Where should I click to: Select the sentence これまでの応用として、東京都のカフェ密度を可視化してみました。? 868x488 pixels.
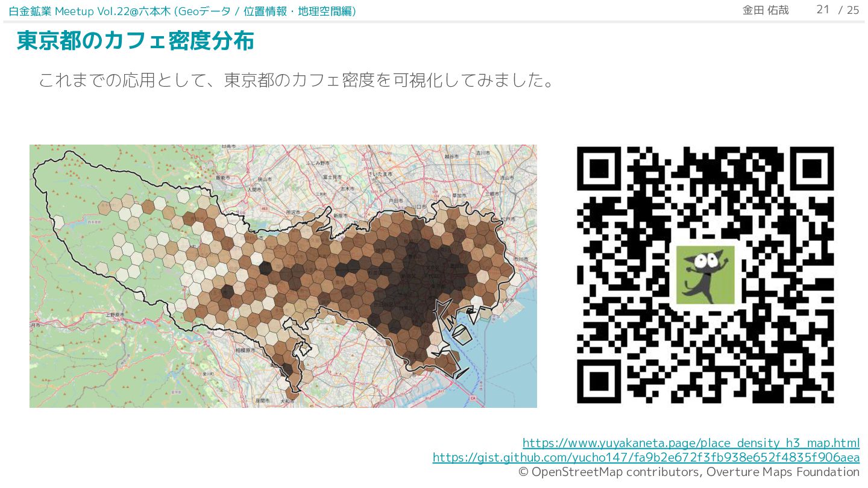coord(297,80)
